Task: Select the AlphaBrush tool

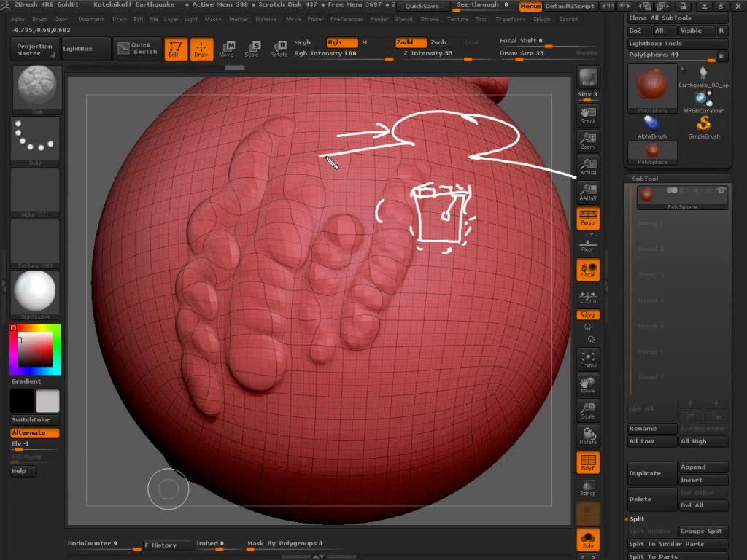Action: point(651,128)
